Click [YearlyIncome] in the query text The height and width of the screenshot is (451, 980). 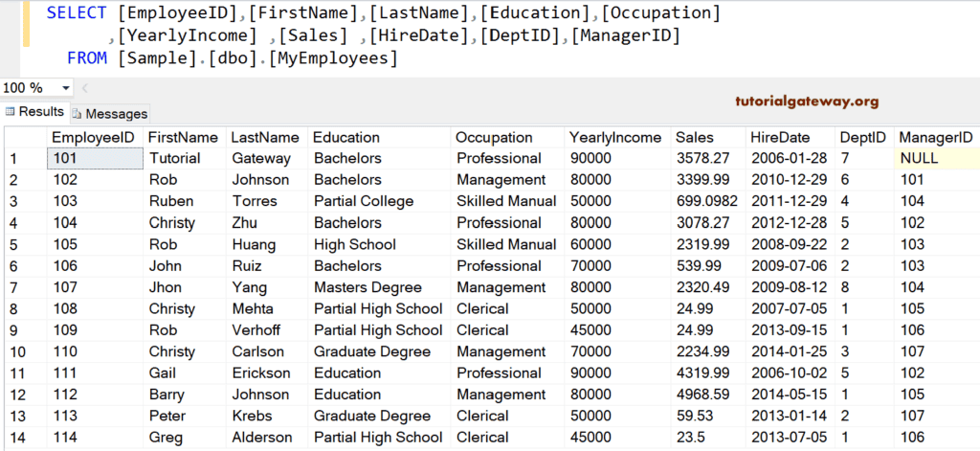189,36
